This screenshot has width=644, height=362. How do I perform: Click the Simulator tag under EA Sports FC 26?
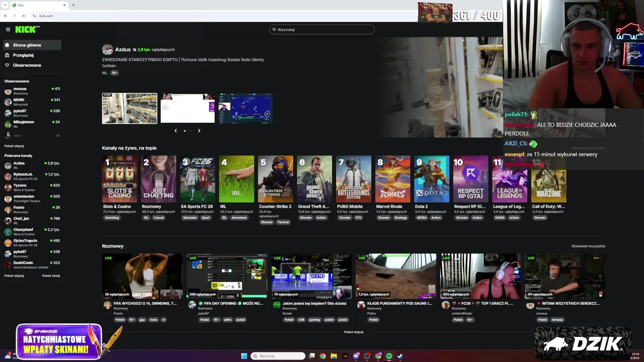tap(190, 218)
